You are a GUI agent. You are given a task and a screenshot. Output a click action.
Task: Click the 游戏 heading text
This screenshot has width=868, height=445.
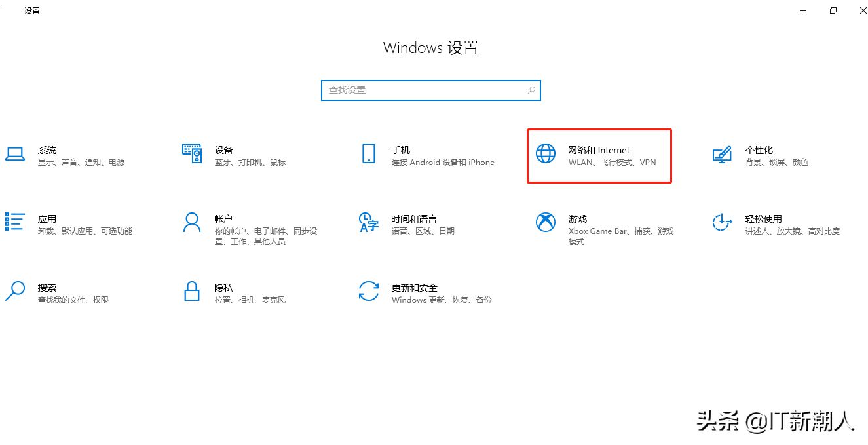[578, 219]
